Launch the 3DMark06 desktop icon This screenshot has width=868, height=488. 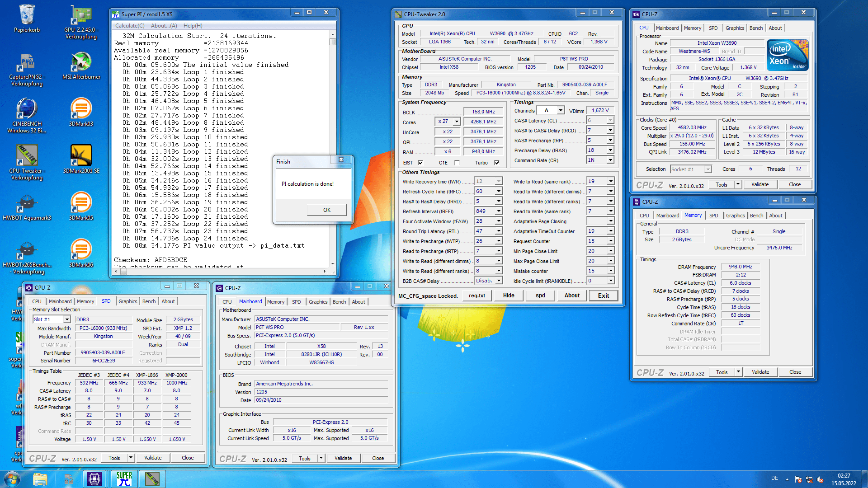pyautogui.click(x=81, y=253)
